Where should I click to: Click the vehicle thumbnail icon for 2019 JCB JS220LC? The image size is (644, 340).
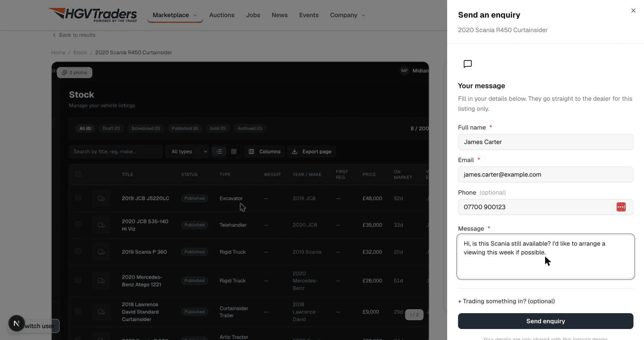click(x=101, y=198)
